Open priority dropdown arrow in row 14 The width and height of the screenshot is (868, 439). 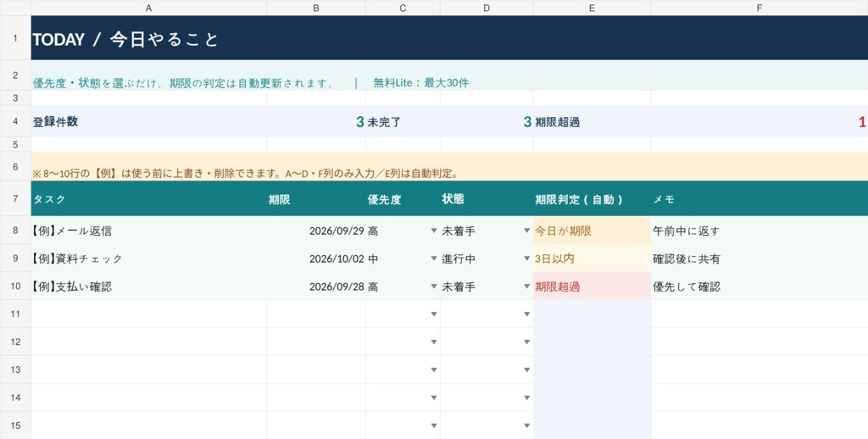pos(434,397)
